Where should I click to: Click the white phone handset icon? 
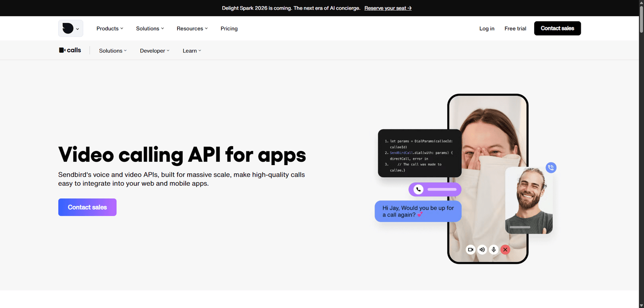pos(419,189)
